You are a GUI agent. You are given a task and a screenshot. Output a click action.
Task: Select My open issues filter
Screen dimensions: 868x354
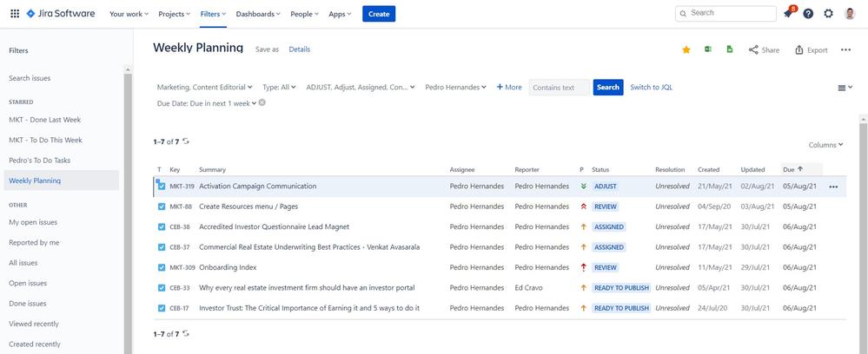33,222
